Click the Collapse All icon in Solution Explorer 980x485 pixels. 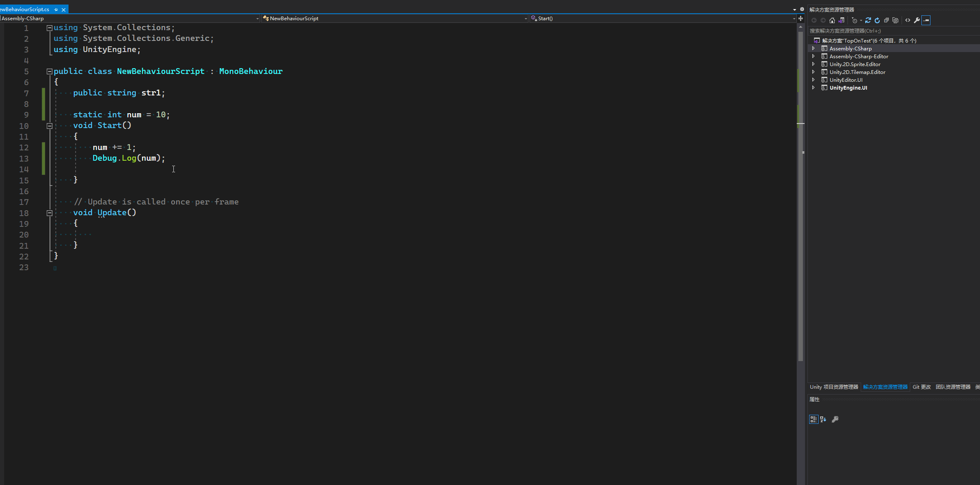(x=886, y=20)
